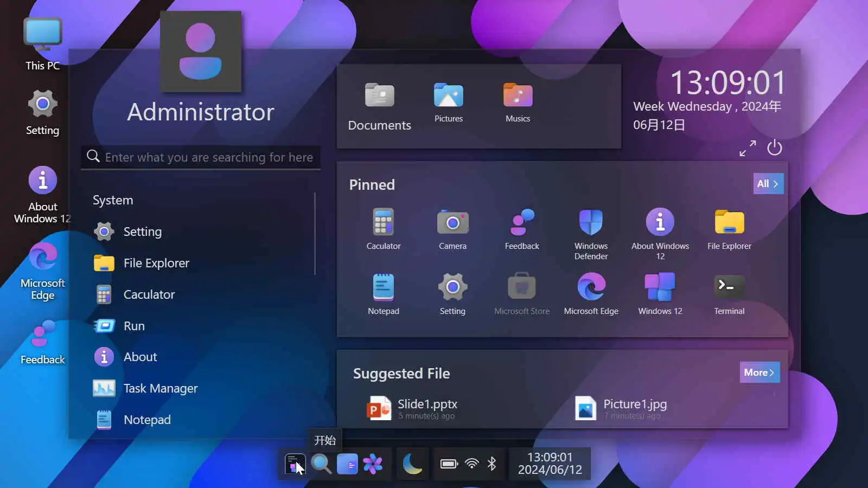Select the Feedback desktop shortcut

coord(42,342)
